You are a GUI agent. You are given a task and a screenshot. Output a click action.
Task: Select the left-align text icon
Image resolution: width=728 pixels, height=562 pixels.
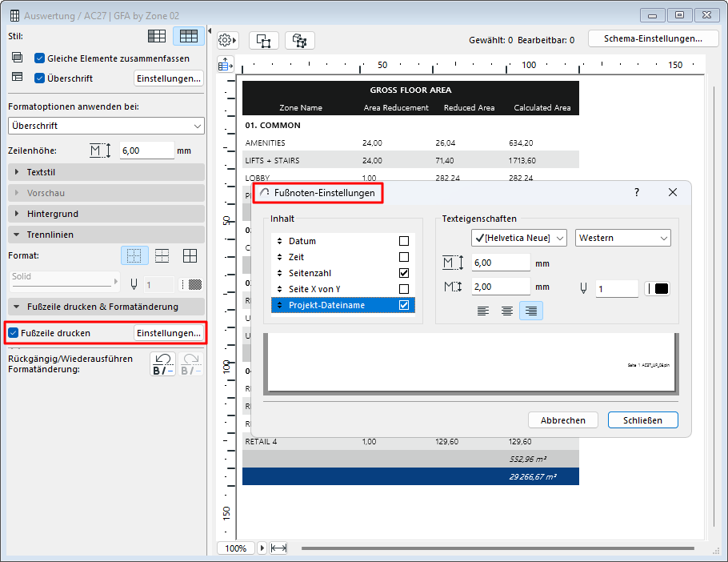point(483,311)
